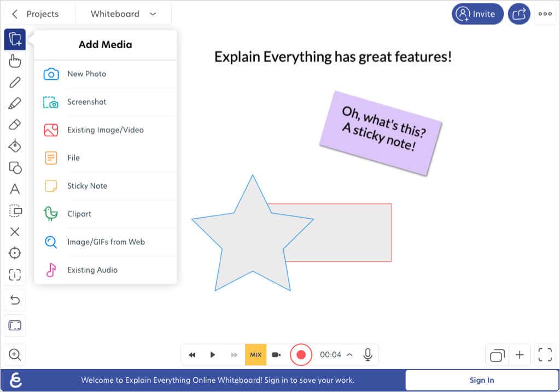Click the Undo arrow

15,300
